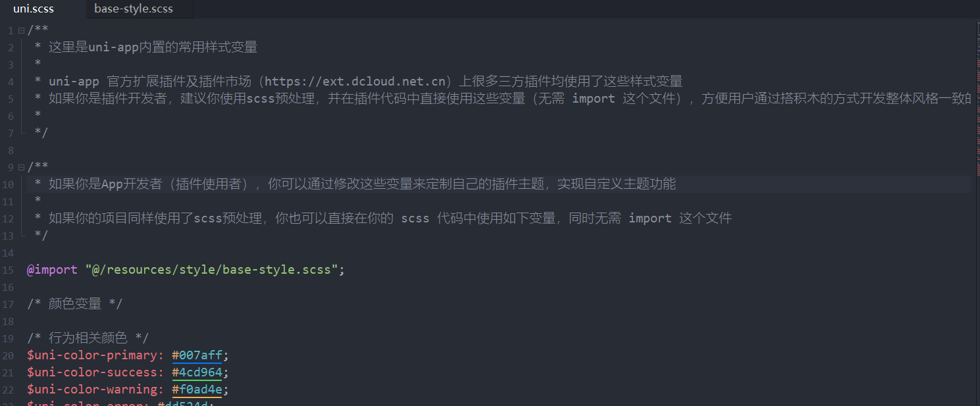Collapse the comment block starting at line 1
This screenshot has height=406, width=980.
(x=22, y=30)
